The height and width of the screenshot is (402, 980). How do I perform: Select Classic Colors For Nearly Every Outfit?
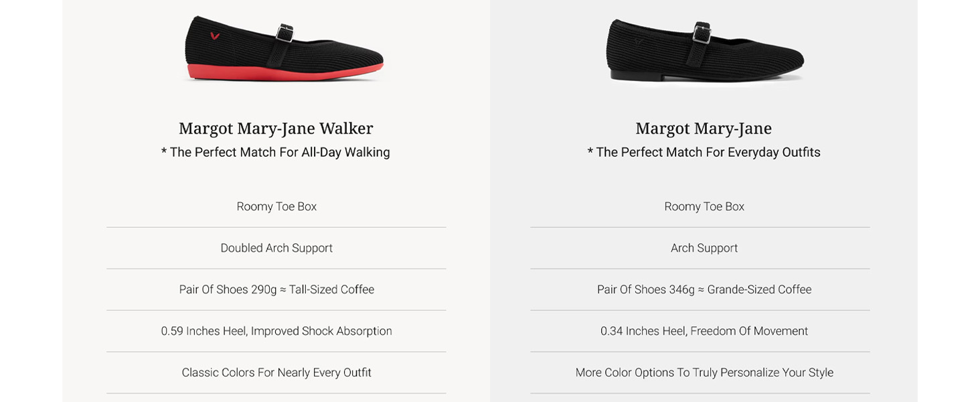[x=276, y=373]
